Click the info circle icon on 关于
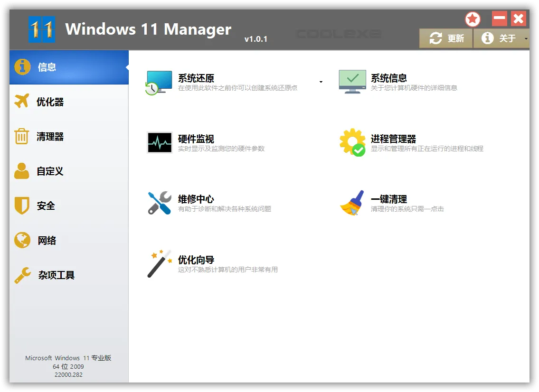Image resolution: width=539 pixels, height=392 pixels. click(x=487, y=38)
